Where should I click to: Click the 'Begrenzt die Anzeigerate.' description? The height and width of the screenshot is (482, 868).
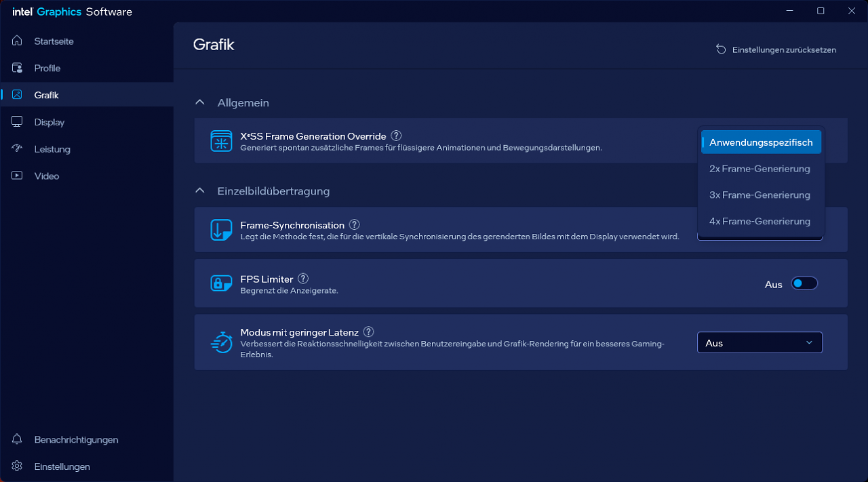pos(289,290)
